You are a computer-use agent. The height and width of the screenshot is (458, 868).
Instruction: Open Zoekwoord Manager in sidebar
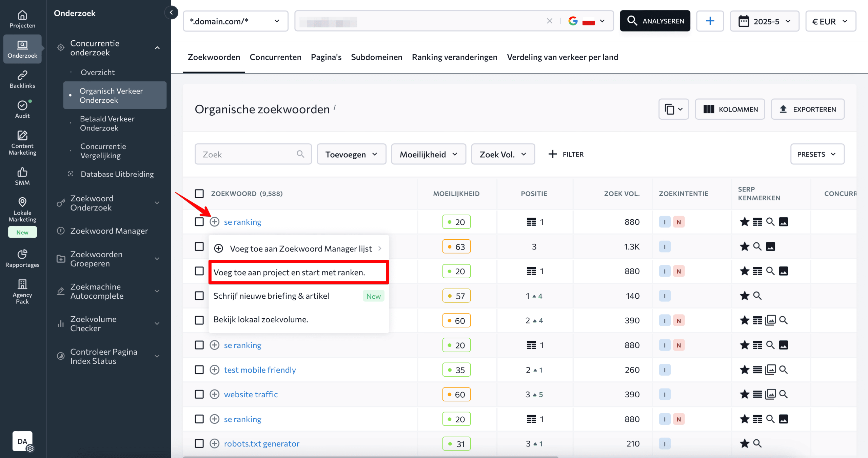[x=109, y=231]
